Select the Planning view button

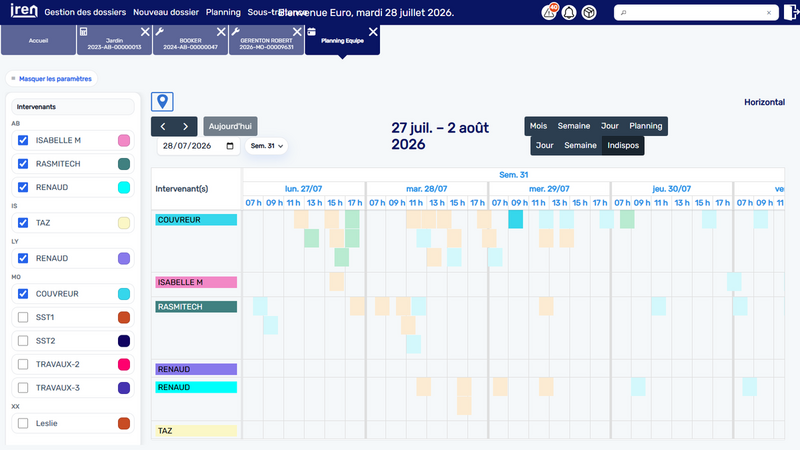pyautogui.click(x=645, y=126)
